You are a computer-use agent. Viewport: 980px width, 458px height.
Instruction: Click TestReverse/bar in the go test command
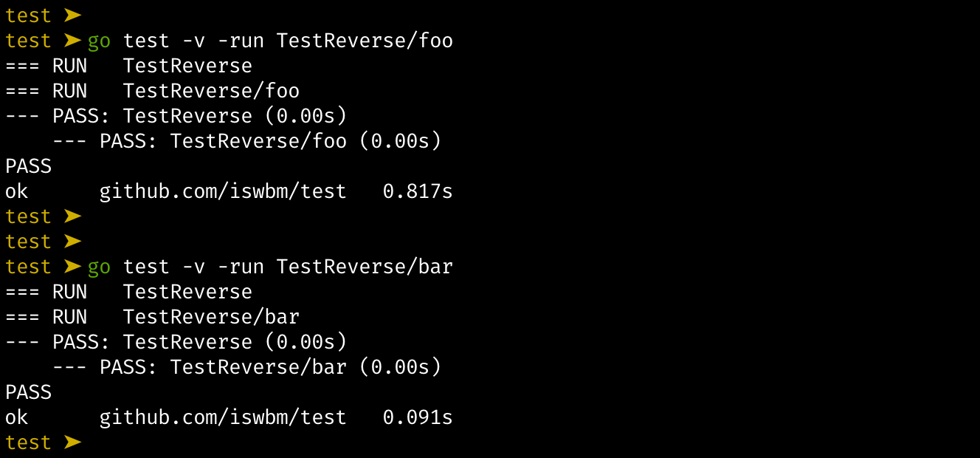365,267
